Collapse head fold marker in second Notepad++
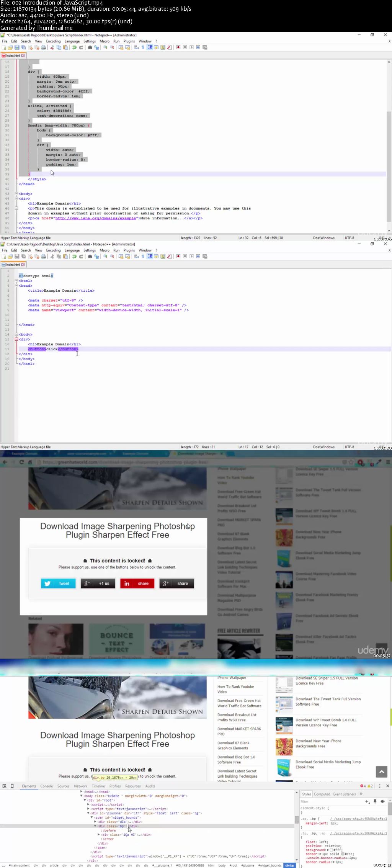 pos(16,286)
